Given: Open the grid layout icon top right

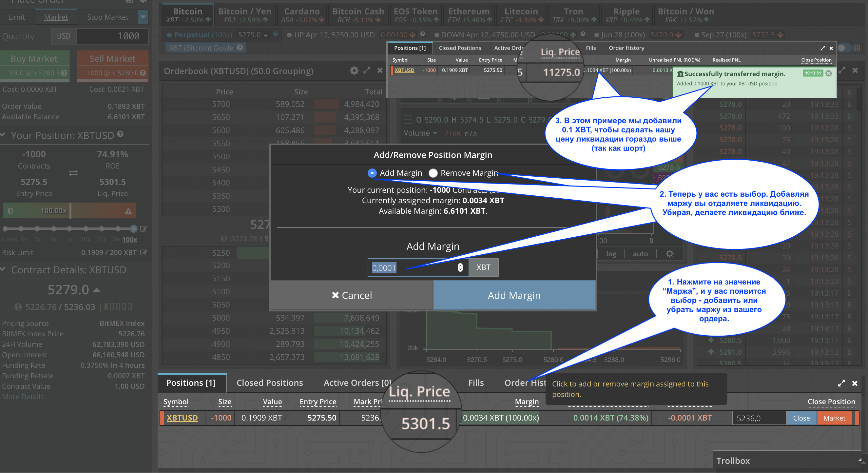Looking at the screenshot, I should pos(857,48).
